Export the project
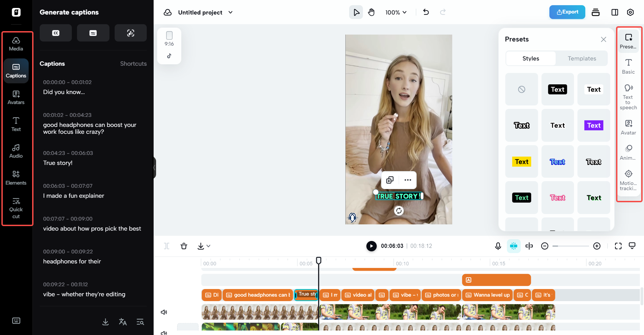 pyautogui.click(x=567, y=12)
